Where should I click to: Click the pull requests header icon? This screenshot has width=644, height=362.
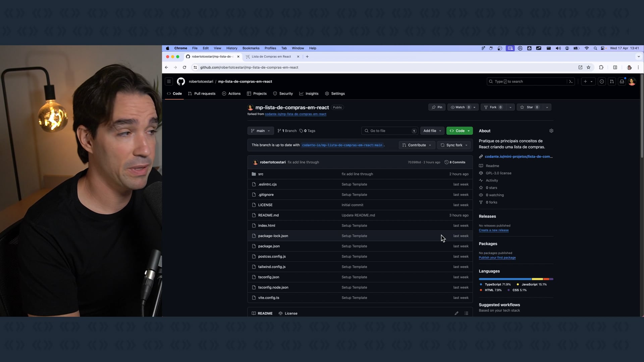pos(612,81)
